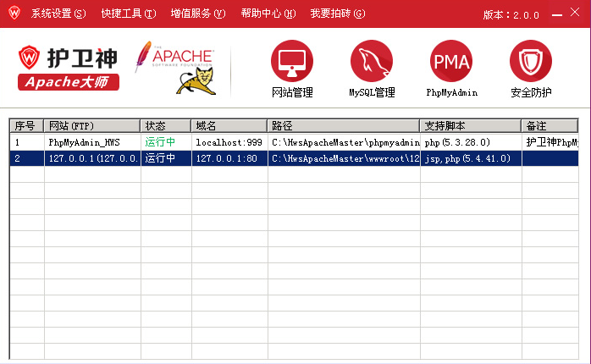This screenshot has height=364, width=591.
Task: Launch PhpMyAdmin via the PMA icon
Action: [451, 61]
